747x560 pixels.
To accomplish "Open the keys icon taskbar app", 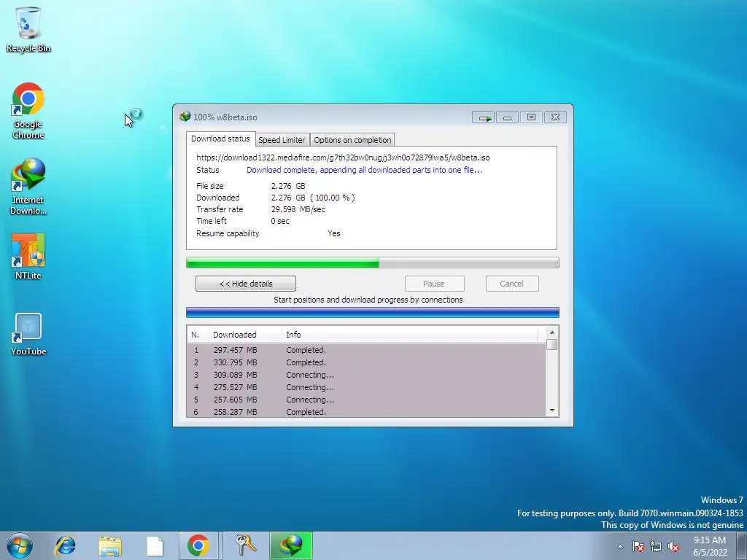I will coord(246,545).
